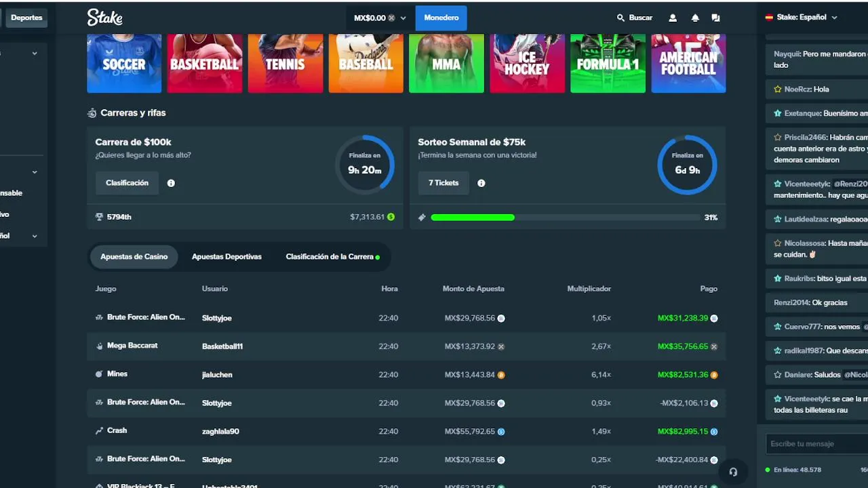868x488 pixels.
Task: Switch to Deportes section
Action: pos(26,18)
